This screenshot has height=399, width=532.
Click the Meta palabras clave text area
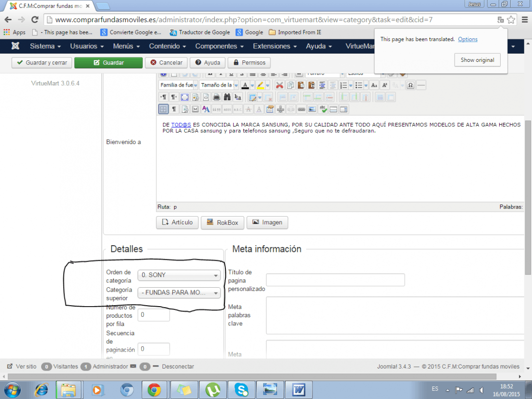pyautogui.click(x=395, y=315)
